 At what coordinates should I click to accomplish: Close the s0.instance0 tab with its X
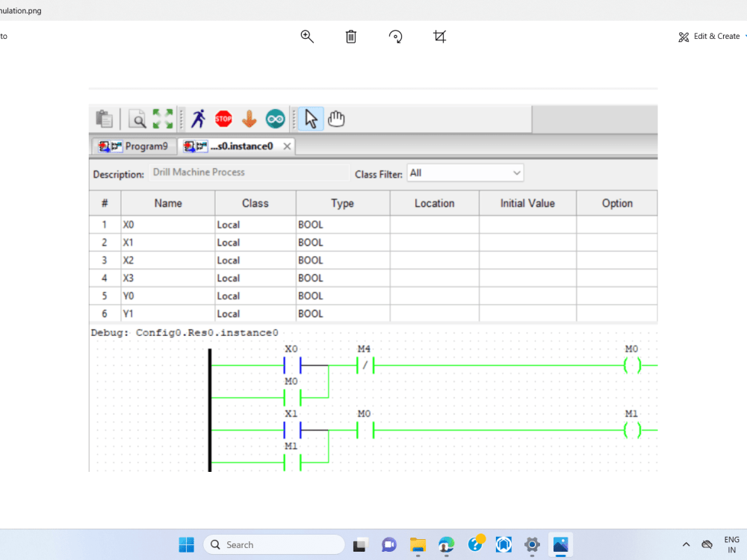(x=286, y=146)
